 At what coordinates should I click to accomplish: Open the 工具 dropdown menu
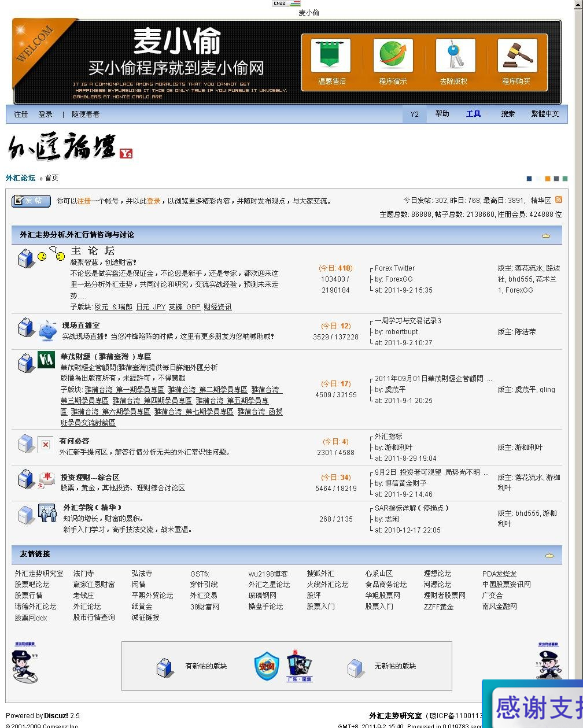pyautogui.click(x=474, y=114)
